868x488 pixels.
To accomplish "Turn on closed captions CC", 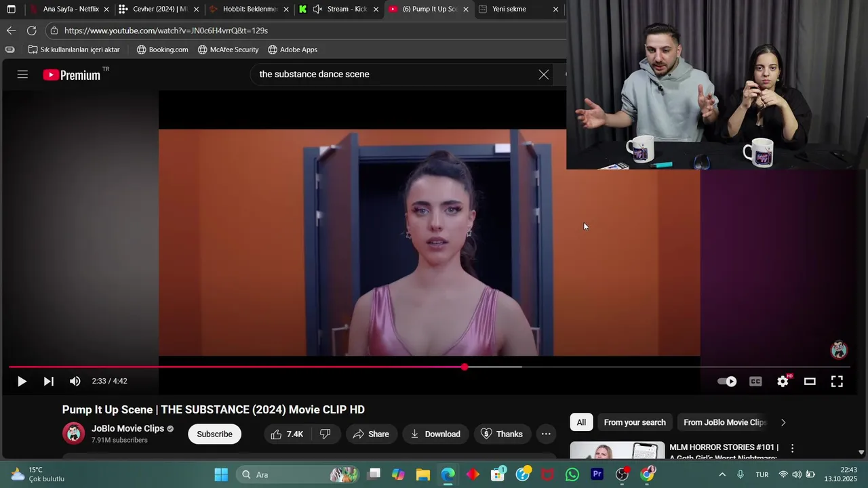I will (x=755, y=382).
